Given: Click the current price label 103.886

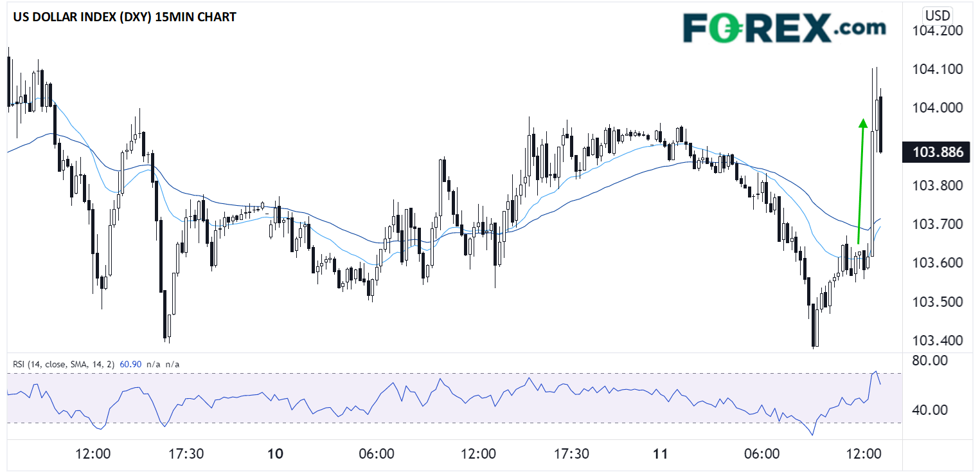Looking at the screenshot, I should pos(936,152).
